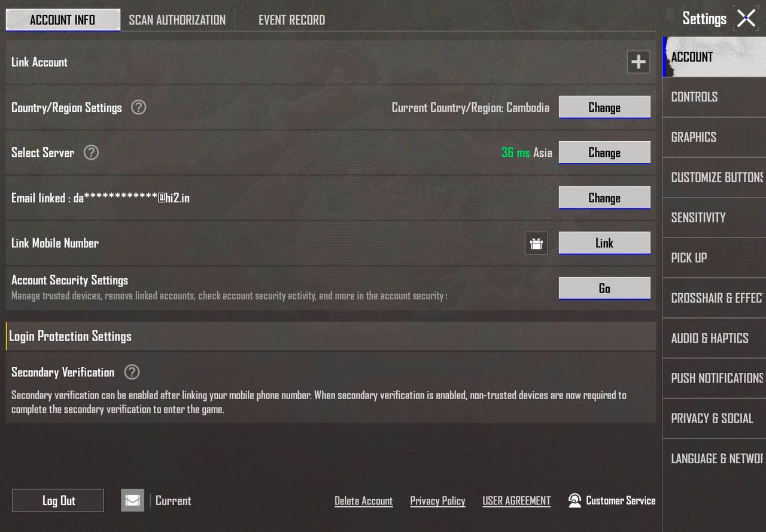Click the Customer Service text
766x532 pixels.
click(x=621, y=500)
